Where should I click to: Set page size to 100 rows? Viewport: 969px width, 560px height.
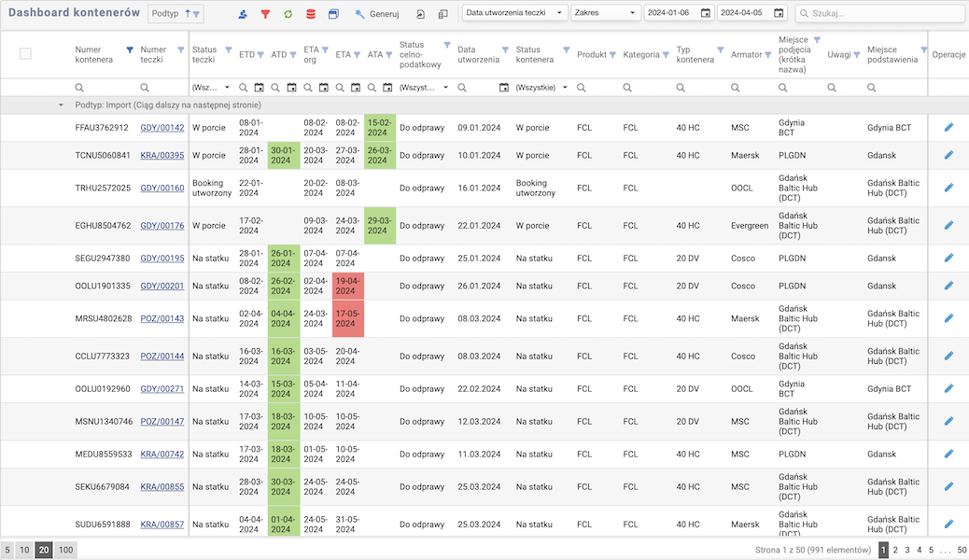65,550
